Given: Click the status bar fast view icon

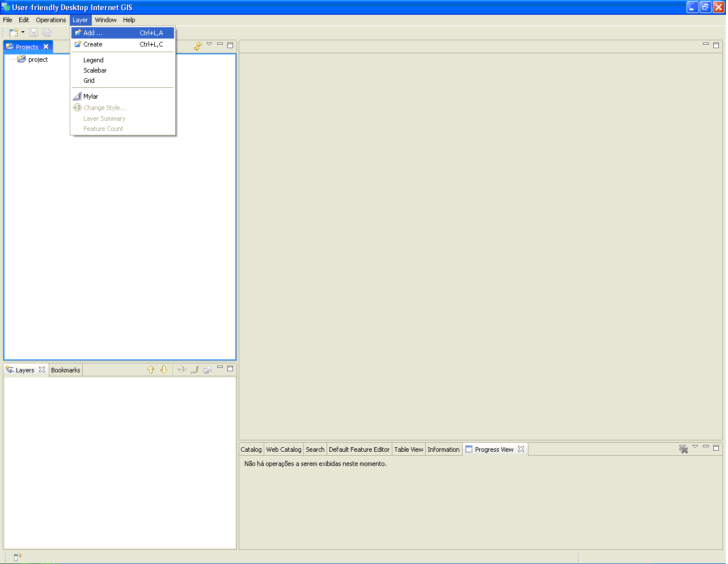Looking at the screenshot, I should (x=18, y=557).
